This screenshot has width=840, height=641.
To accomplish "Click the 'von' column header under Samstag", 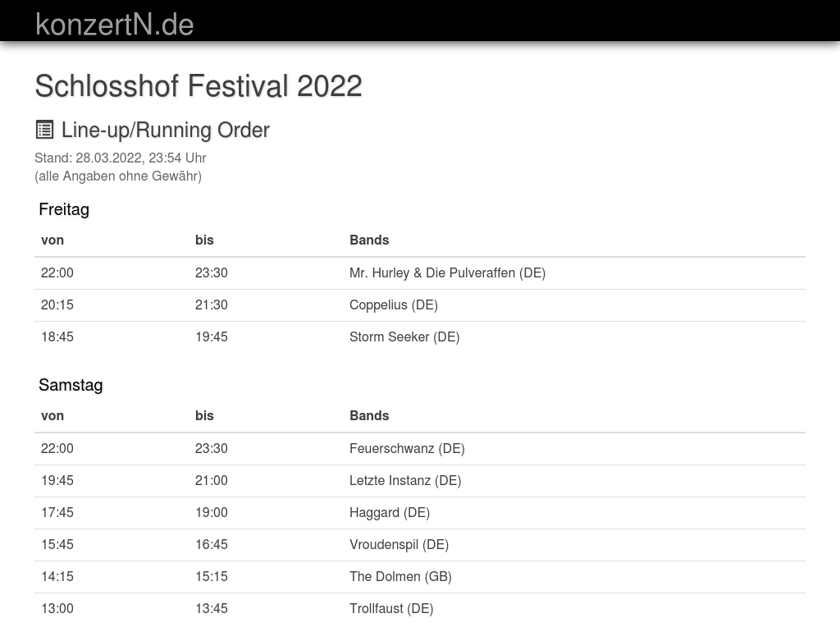I will (x=52, y=415).
